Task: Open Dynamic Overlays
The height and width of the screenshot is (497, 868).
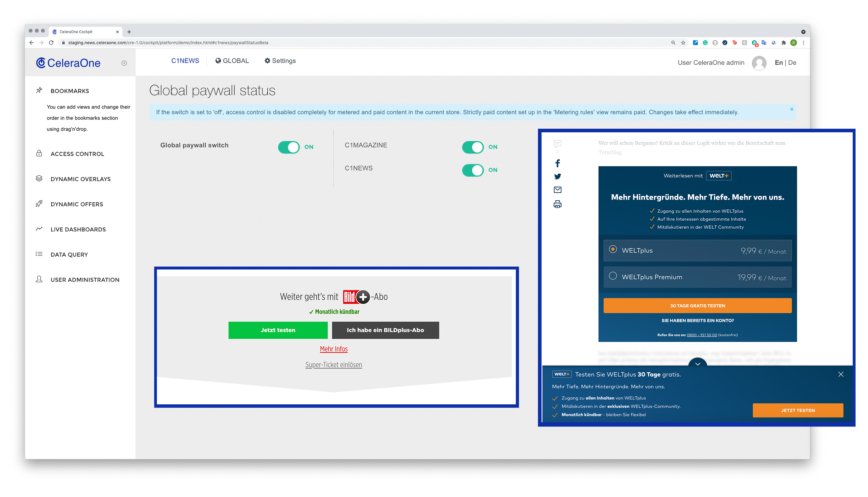Action: 80,179
